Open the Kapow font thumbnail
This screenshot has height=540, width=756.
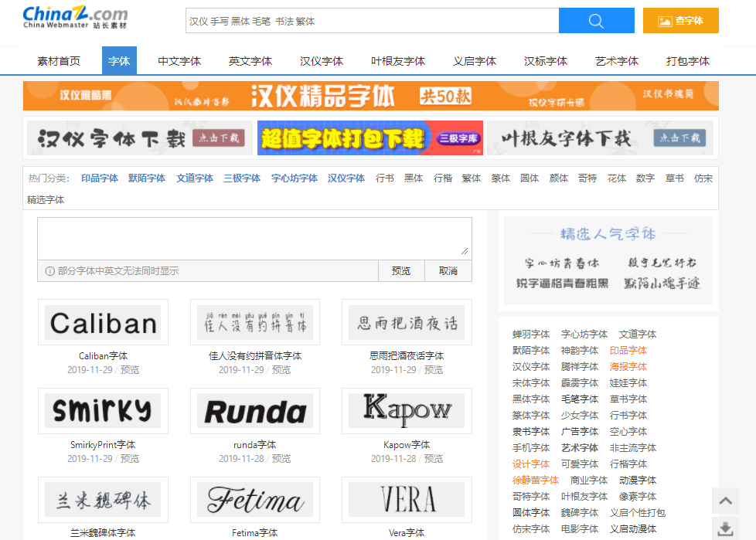pos(407,411)
